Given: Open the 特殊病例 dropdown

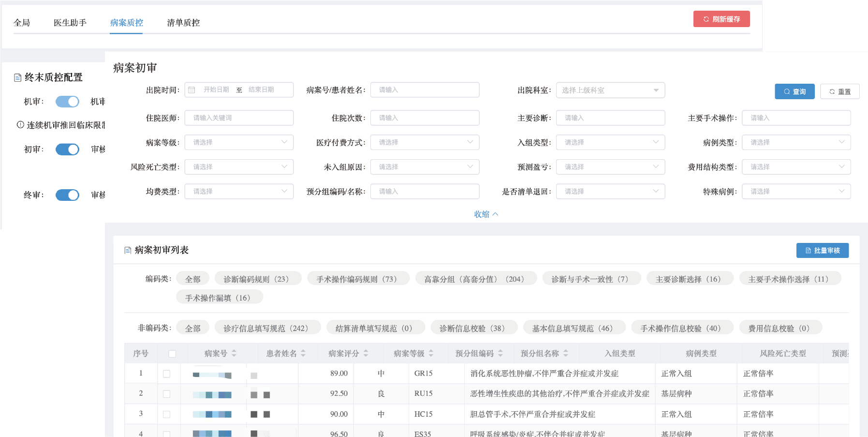Looking at the screenshot, I should pyautogui.click(x=796, y=191).
